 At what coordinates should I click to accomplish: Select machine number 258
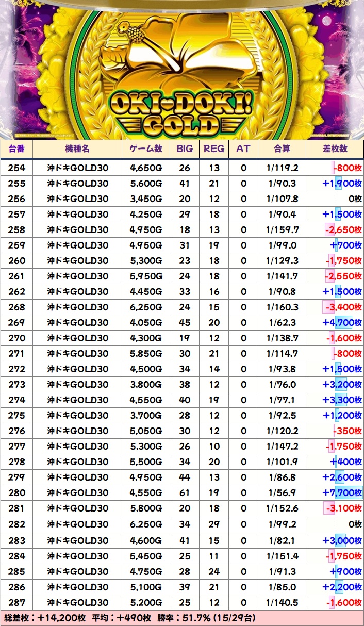[16, 230]
